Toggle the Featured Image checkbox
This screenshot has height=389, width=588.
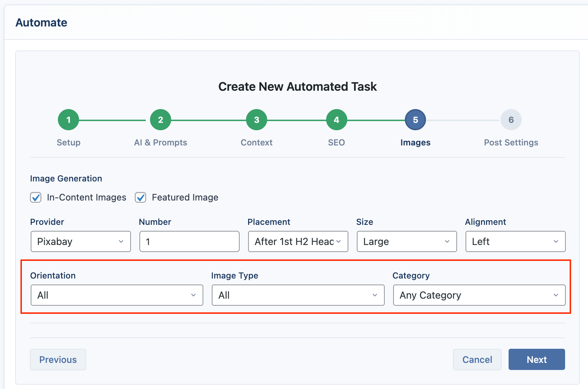(140, 197)
